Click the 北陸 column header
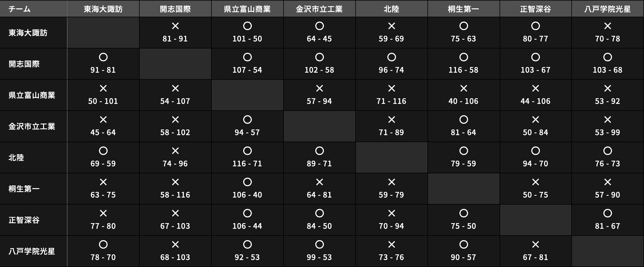644x267 pixels. coord(391,9)
